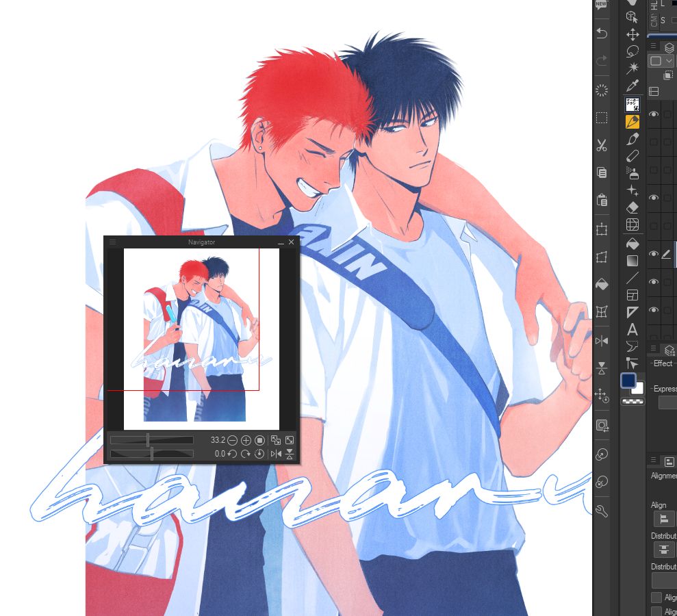The width and height of the screenshot is (677, 616).
Task: Click the Japanese-labeled brush thumbnail tool
Action: click(633, 105)
